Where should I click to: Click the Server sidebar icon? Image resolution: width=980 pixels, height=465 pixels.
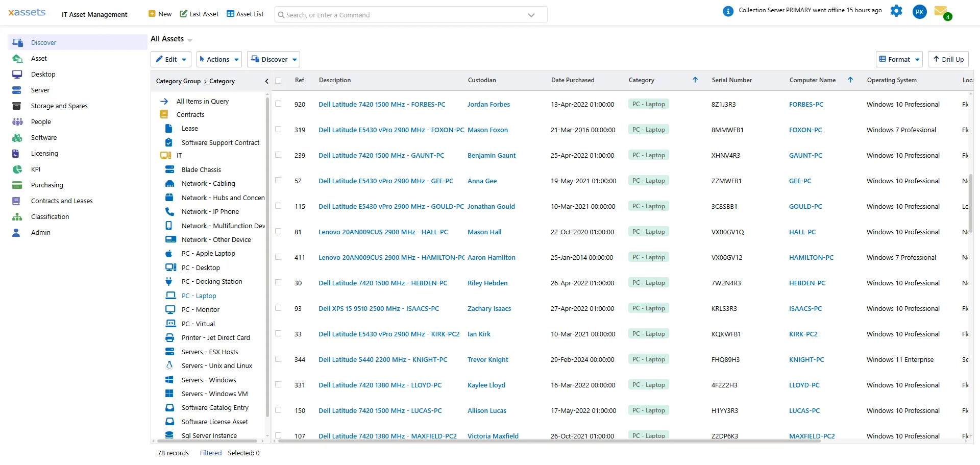(17, 90)
